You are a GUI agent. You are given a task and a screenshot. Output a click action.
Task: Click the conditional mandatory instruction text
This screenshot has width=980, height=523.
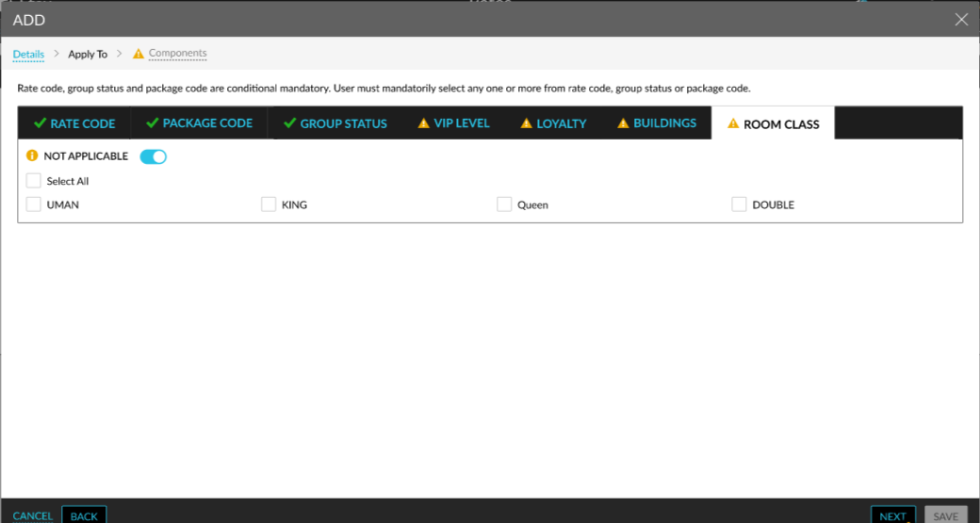coord(384,88)
